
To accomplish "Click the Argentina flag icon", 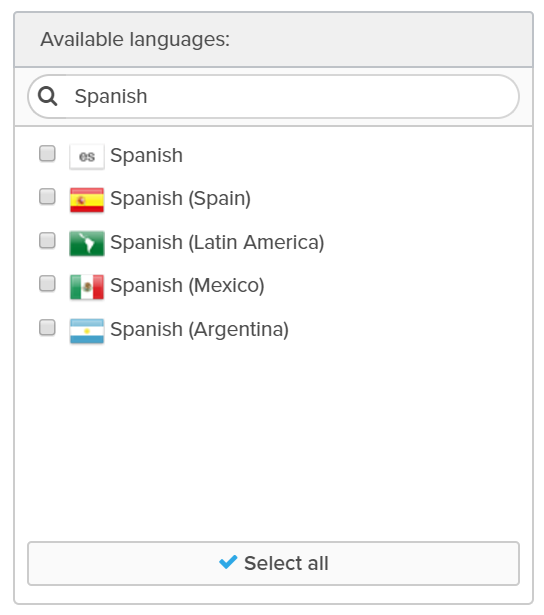I will click(87, 331).
